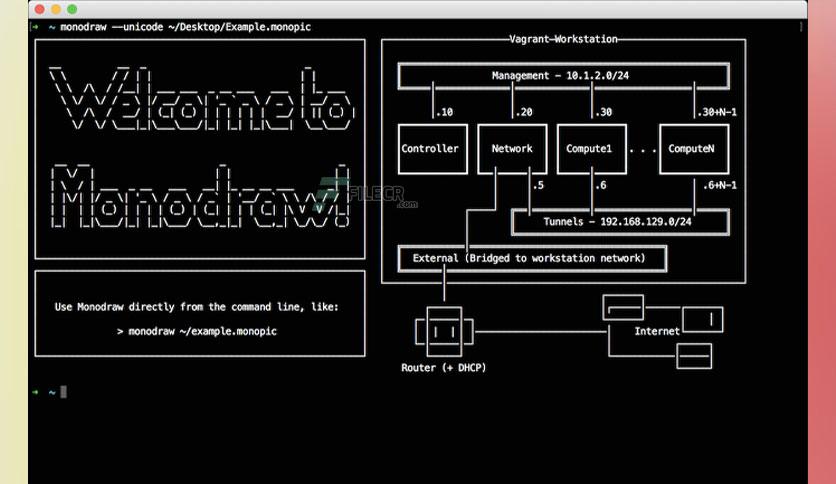Click the .5 tunnel address label
This screenshot has width=836, height=484.
tap(538, 185)
